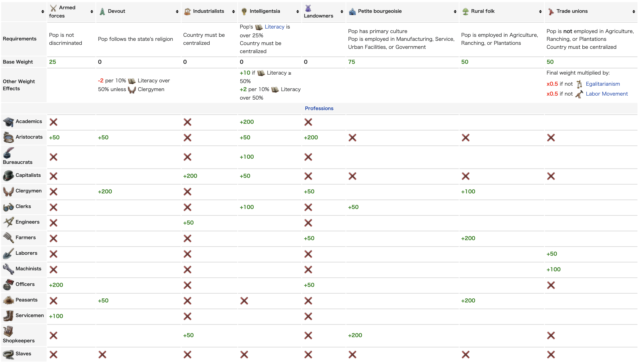Click the Machinists wrench icon
The image size is (641, 364).
click(x=8, y=269)
